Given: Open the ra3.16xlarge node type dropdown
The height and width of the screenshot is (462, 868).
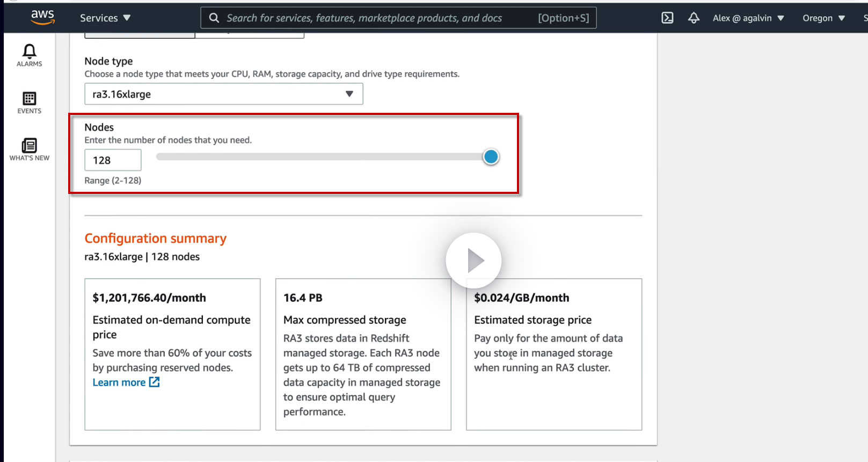Looking at the screenshot, I should tap(224, 94).
